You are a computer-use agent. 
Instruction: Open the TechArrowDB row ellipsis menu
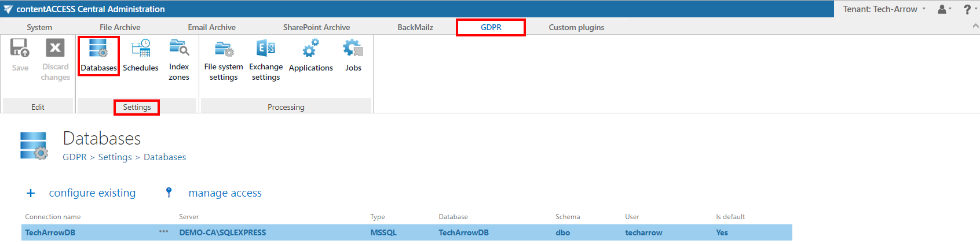164,232
